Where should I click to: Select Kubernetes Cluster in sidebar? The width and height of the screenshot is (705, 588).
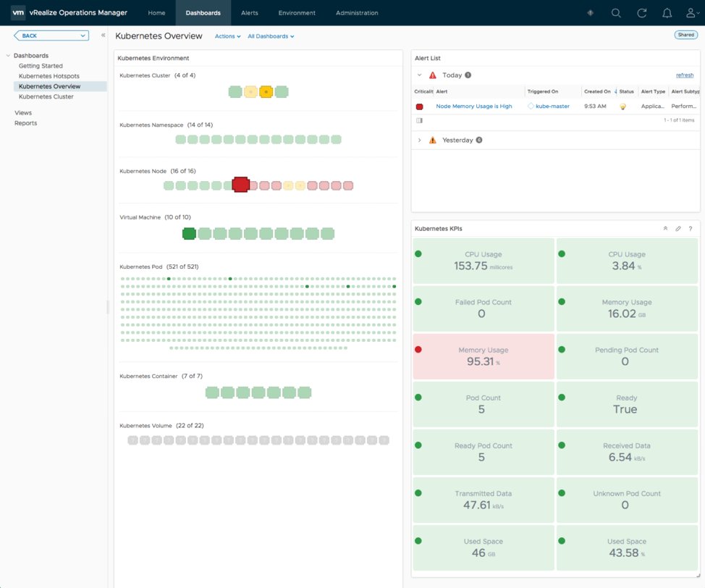pos(46,97)
